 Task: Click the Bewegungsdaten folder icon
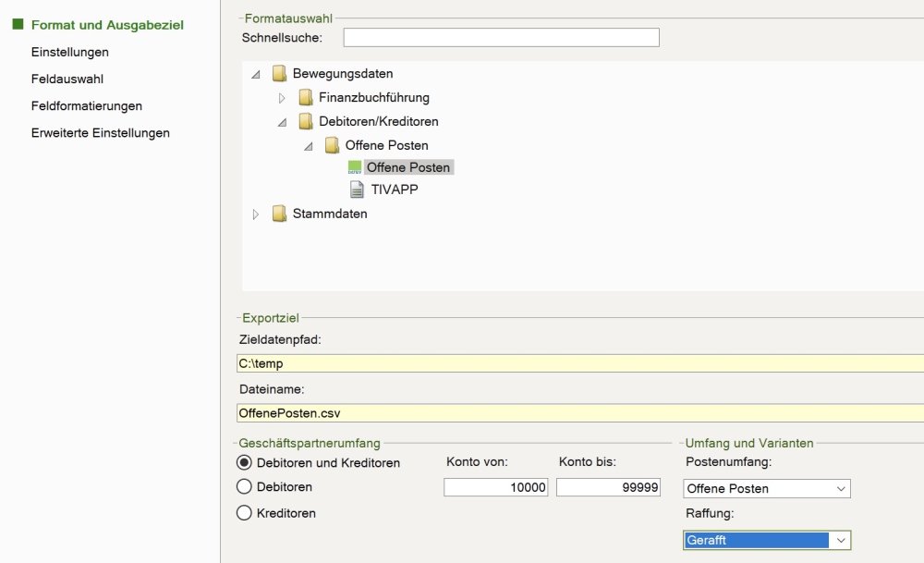pyautogui.click(x=279, y=74)
